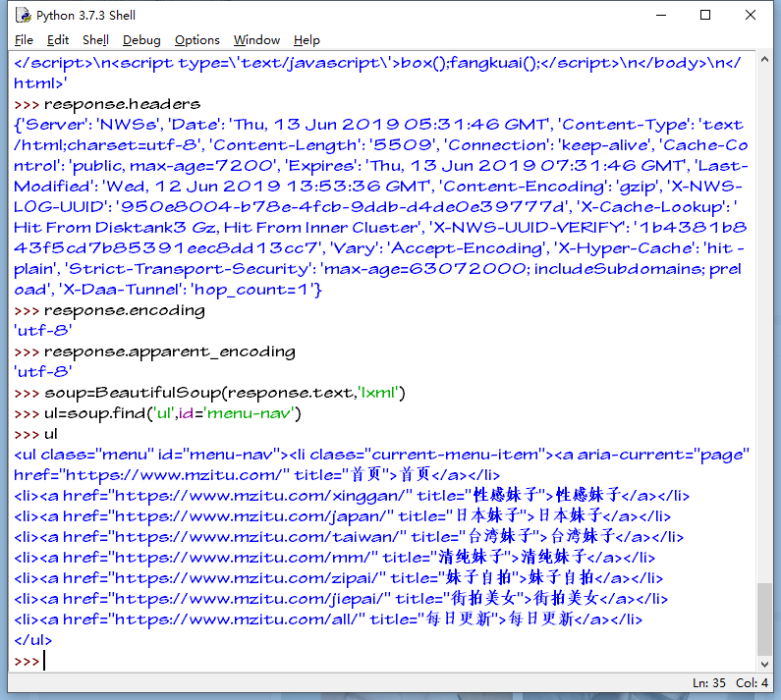The image size is (781, 700).
Task: Click the first 'utf-8' output under response.encoding
Action: point(43,331)
